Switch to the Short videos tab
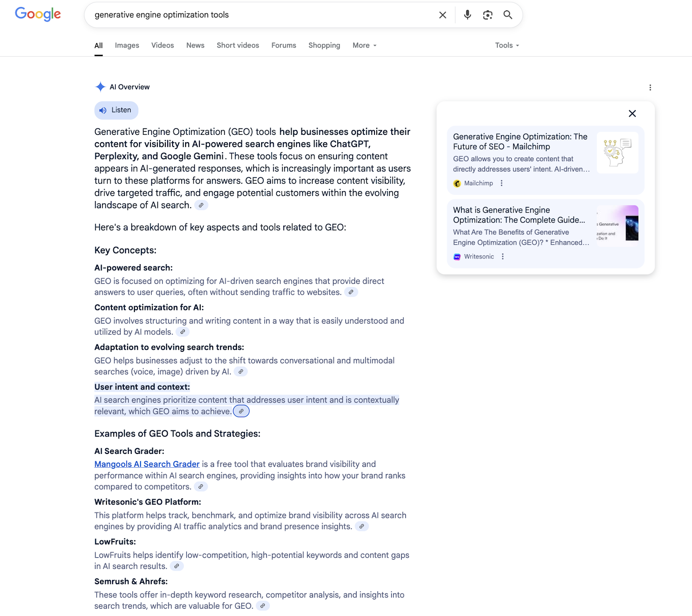 point(238,45)
